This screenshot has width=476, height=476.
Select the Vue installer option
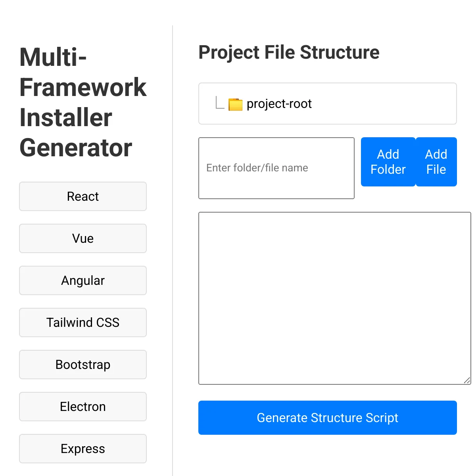coord(83,238)
